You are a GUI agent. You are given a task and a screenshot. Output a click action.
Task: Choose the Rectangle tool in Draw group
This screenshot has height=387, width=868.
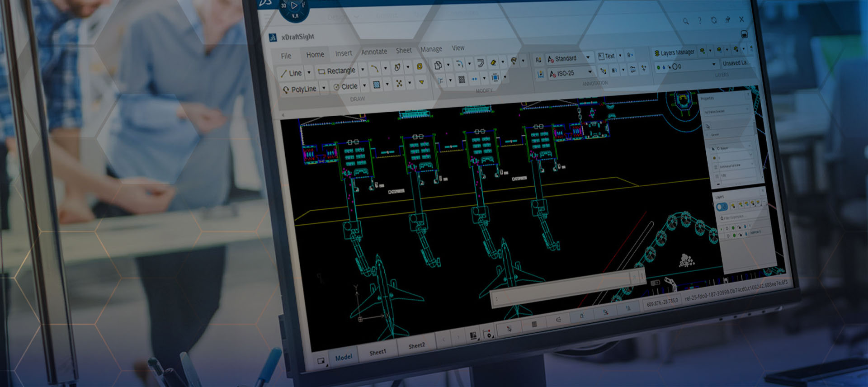[x=337, y=71]
